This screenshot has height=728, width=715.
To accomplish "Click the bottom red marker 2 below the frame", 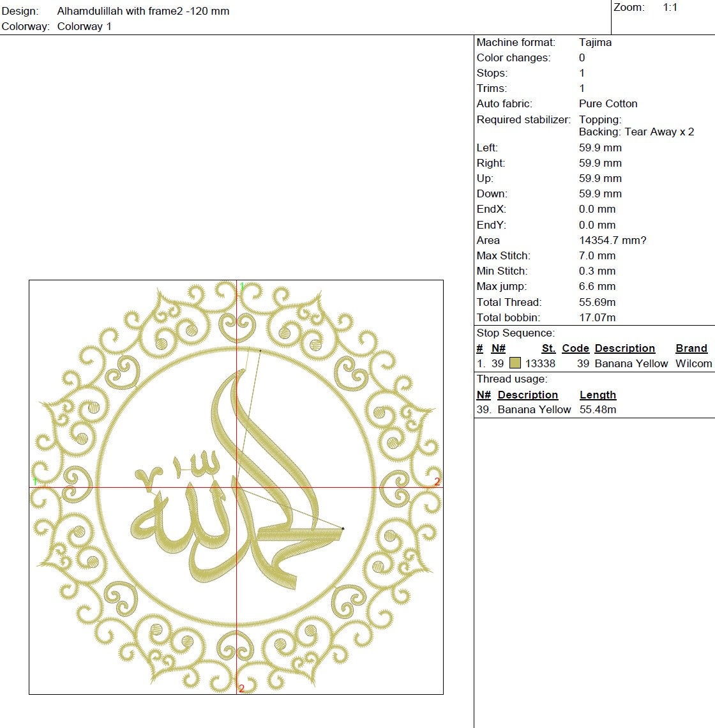I will point(241,688).
